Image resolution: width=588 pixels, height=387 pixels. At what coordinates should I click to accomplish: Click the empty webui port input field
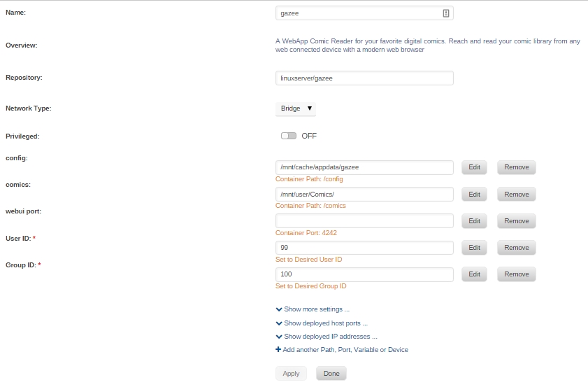(364, 220)
